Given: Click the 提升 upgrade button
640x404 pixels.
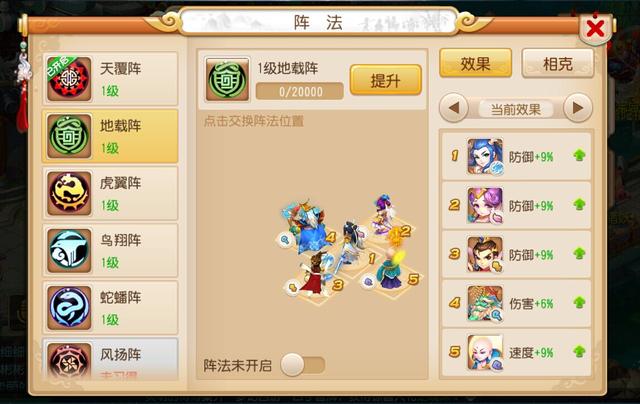Looking at the screenshot, I should coord(385,80).
